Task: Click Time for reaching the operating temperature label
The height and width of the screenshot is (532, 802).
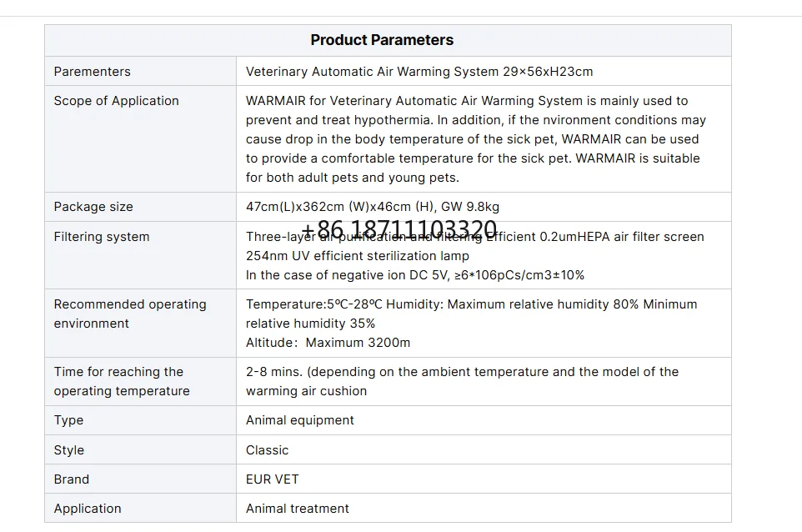Action: click(122, 381)
